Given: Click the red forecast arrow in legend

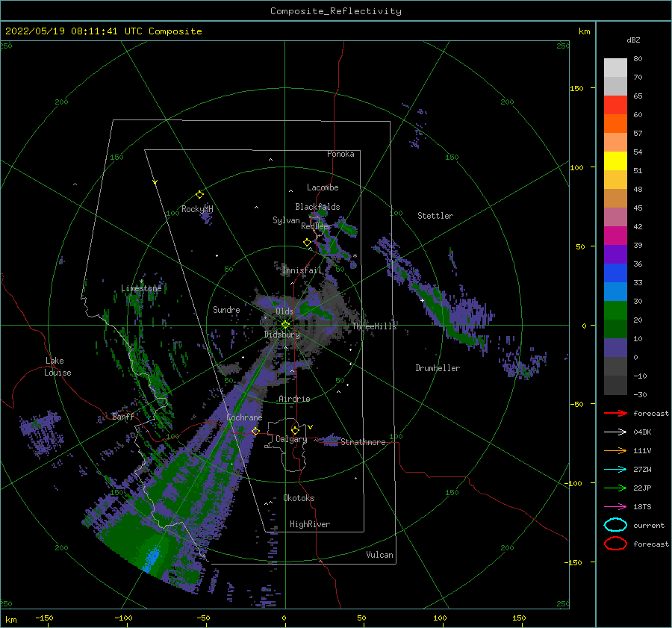Looking at the screenshot, I should [x=615, y=413].
